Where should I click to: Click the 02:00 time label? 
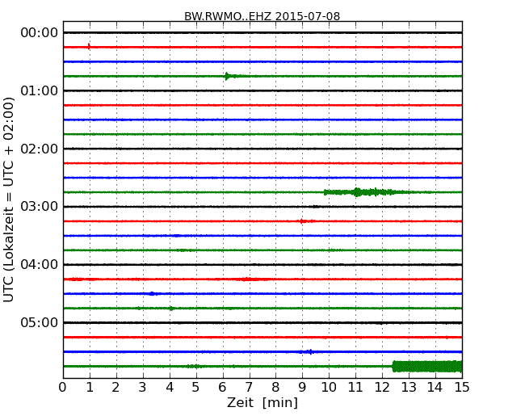point(40,149)
